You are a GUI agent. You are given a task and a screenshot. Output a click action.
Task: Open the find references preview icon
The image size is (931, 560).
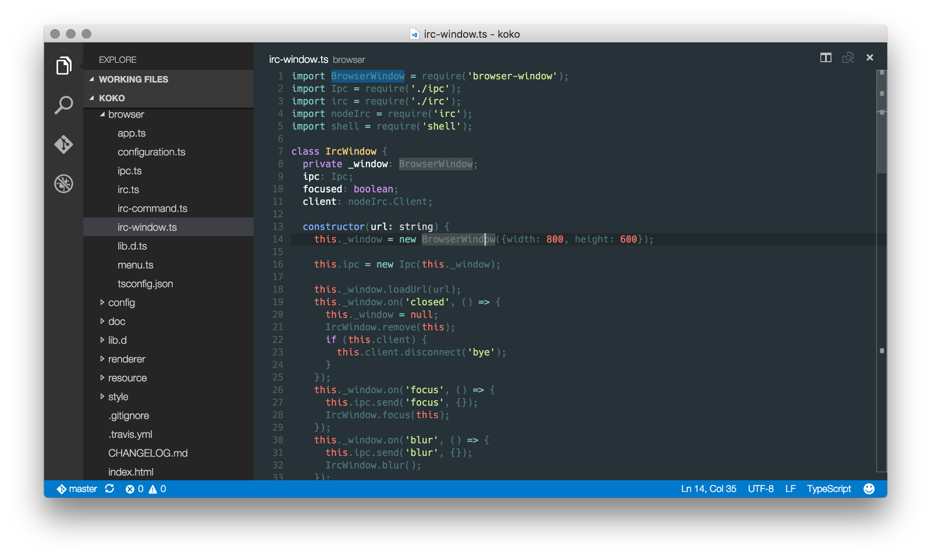848,58
